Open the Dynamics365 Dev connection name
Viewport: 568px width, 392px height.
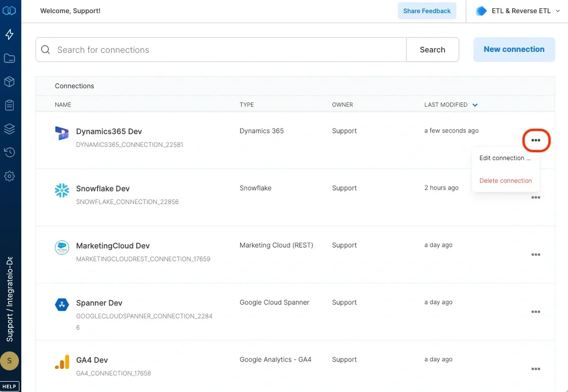pyautogui.click(x=109, y=131)
